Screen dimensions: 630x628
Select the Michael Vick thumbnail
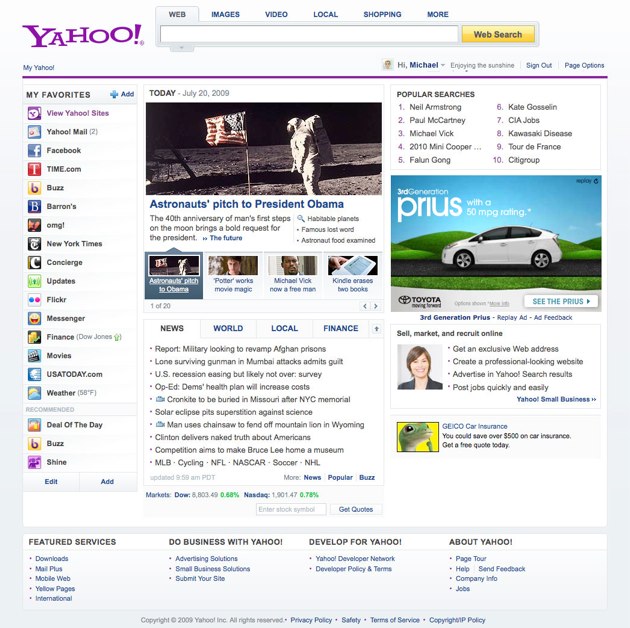pos(292,275)
